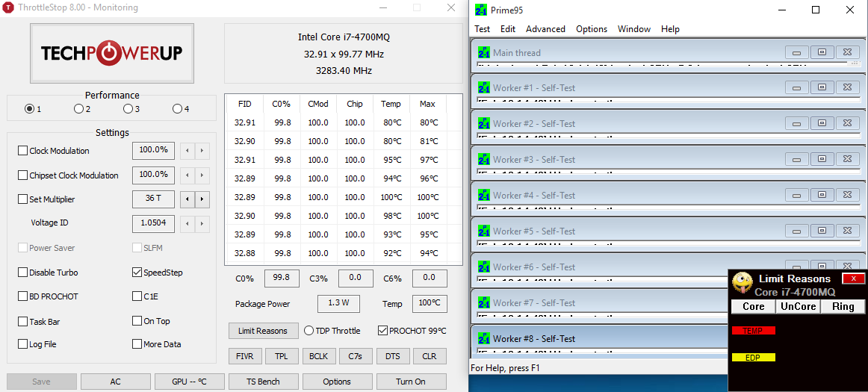The image size is (868, 392).
Task: Enable the BD PROCHOT checkbox
Action: pos(22,296)
